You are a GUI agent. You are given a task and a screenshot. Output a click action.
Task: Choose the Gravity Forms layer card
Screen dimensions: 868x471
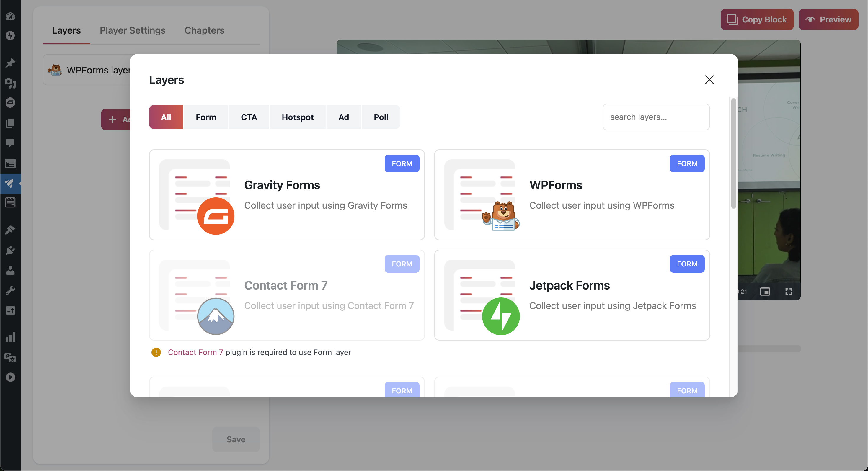(287, 195)
